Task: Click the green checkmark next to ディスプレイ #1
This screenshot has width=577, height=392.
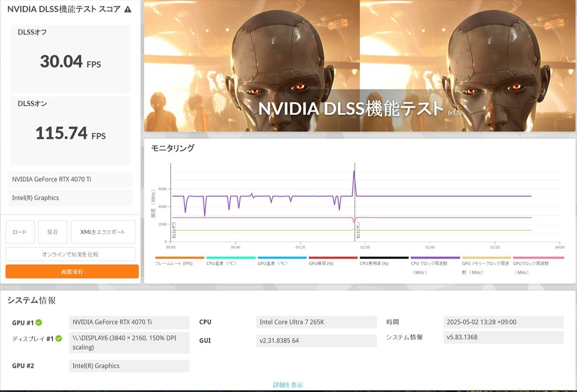Action: tap(59, 338)
